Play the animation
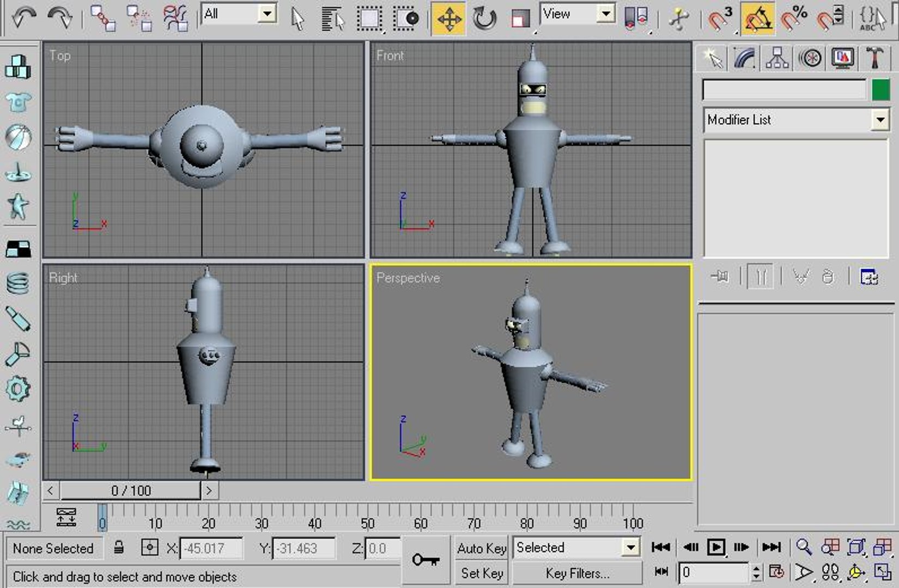The height and width of the screenshot is (588, 899). pos(715,547)
